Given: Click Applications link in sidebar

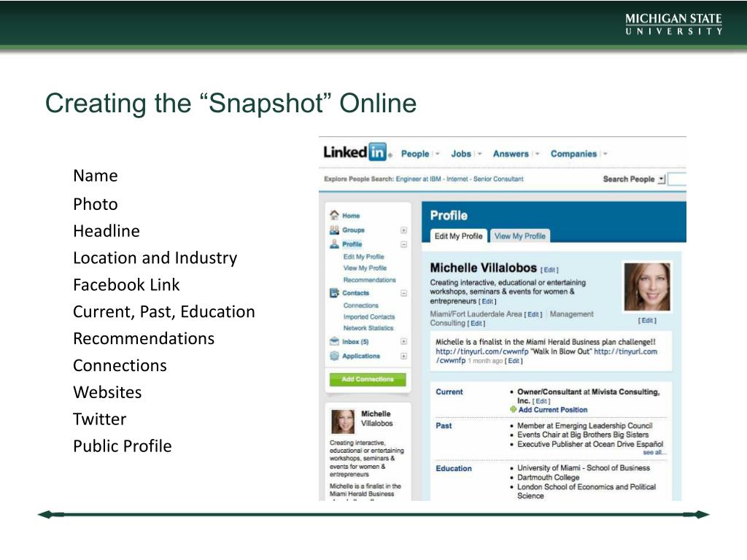Looking at the screenshot, I should (x=361, y=356).
